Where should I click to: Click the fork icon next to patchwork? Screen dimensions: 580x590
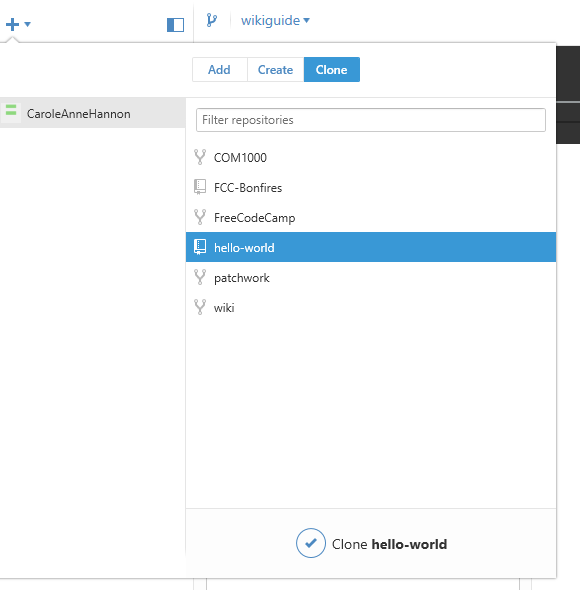coord(200,277)
